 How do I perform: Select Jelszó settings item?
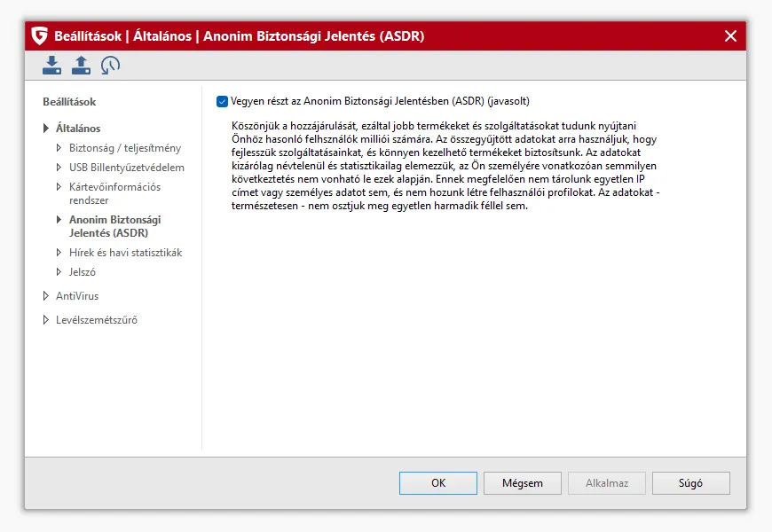[83, 272]
